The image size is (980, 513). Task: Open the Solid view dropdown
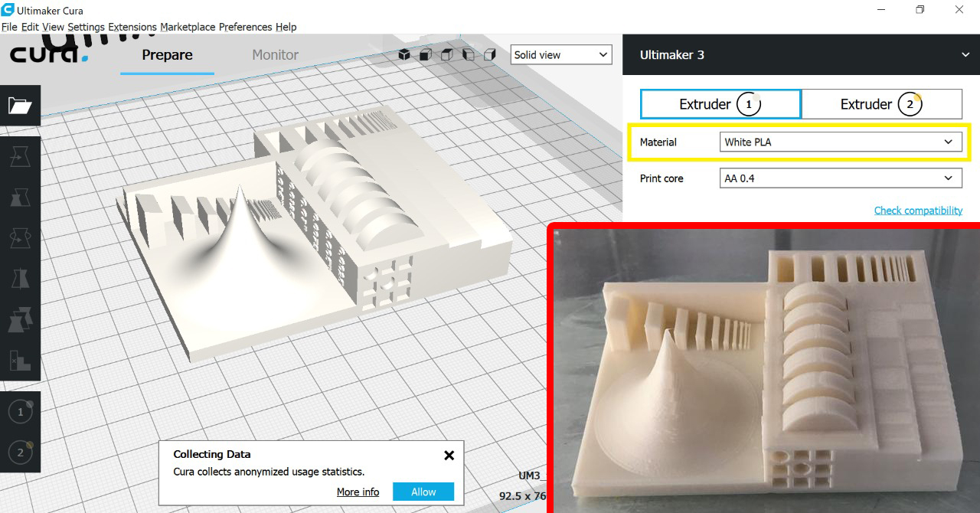[561, 55]
